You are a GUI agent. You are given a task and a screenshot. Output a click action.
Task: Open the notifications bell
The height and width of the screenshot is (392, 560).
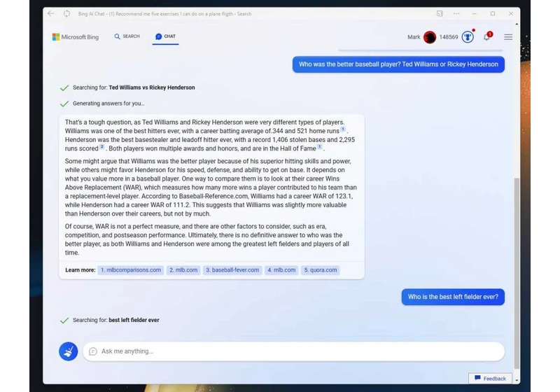[x=487, y=37]
